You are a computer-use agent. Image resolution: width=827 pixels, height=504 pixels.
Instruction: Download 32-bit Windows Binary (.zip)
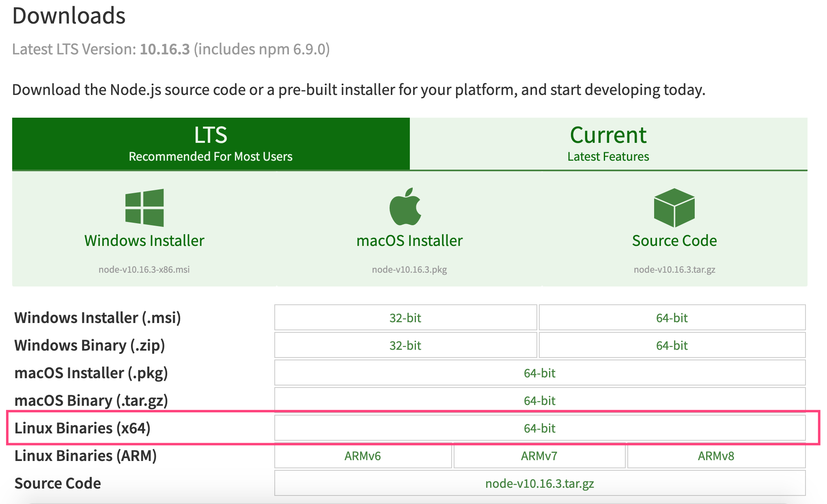point(405,345)
